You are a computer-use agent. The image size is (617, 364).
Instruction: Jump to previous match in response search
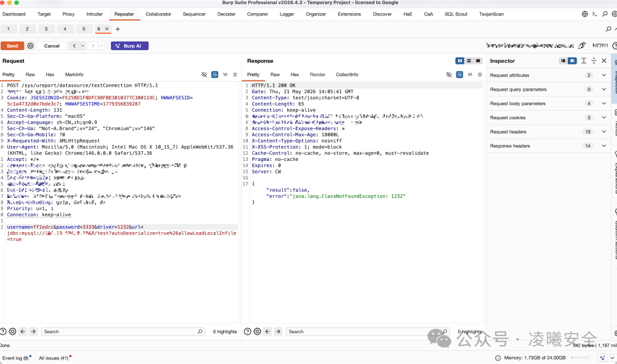point(267,331)
